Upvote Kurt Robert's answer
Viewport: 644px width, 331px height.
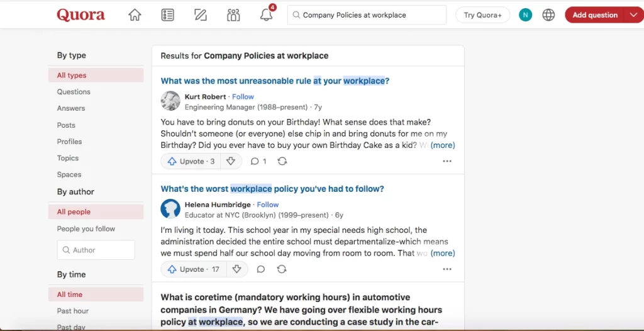[191, 161]
